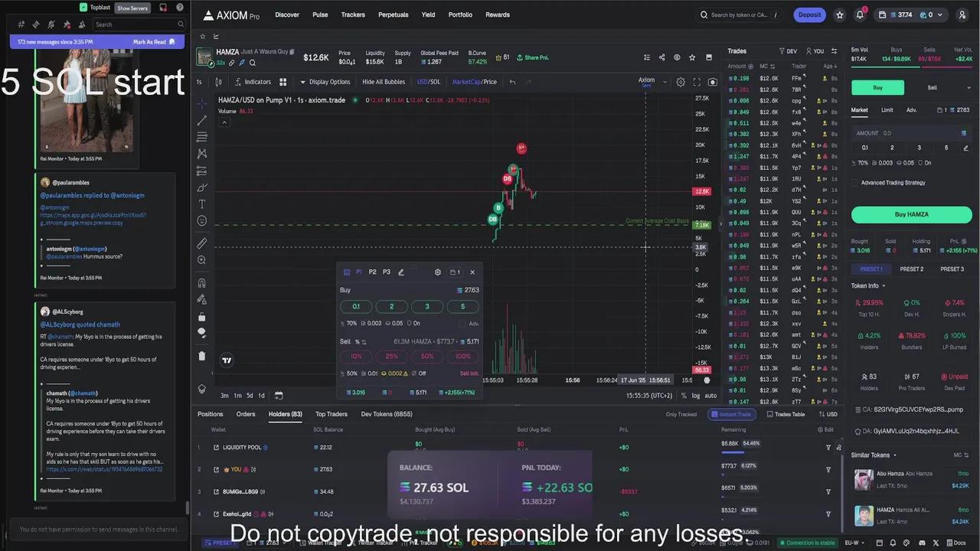Open Abu Hamza similar token thumbnail
The image size is (980, 551).
click(x=864, y=480)
